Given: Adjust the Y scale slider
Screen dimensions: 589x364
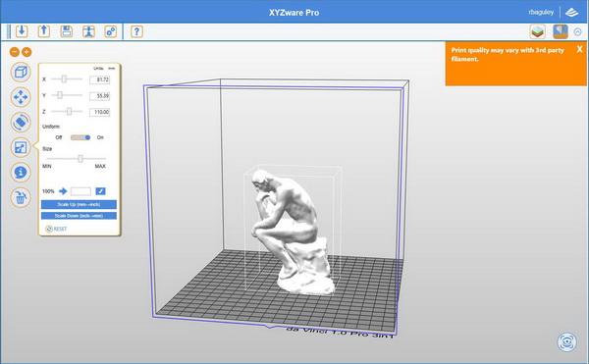Looking at the screenshot, I should 60,95.
